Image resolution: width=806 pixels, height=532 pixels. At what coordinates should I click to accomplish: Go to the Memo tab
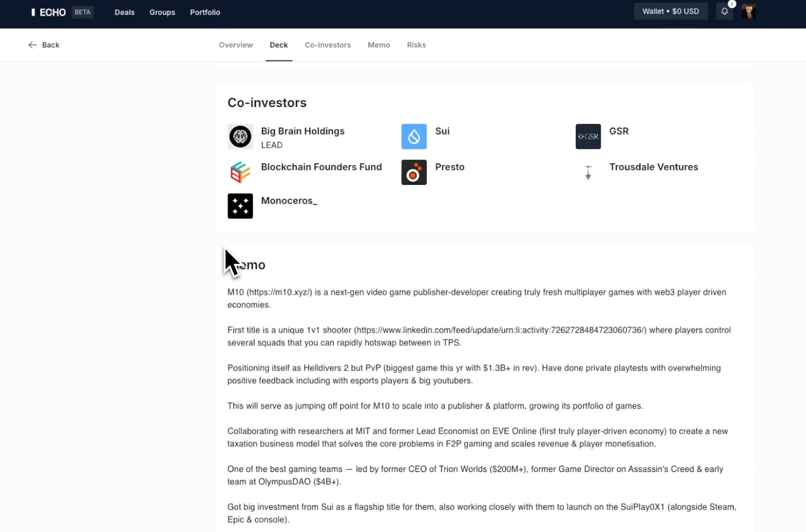[x=379, y=45]
